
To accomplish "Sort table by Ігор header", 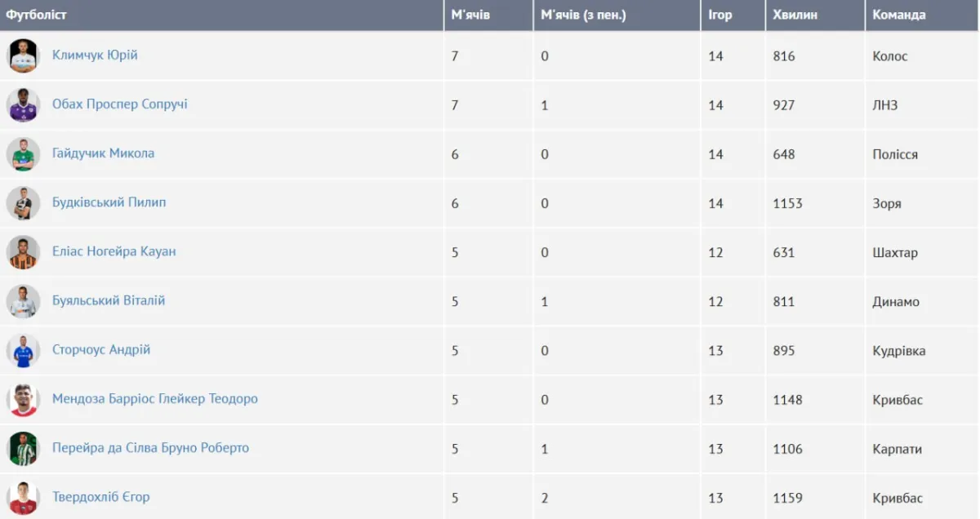I will pos(720,15).
